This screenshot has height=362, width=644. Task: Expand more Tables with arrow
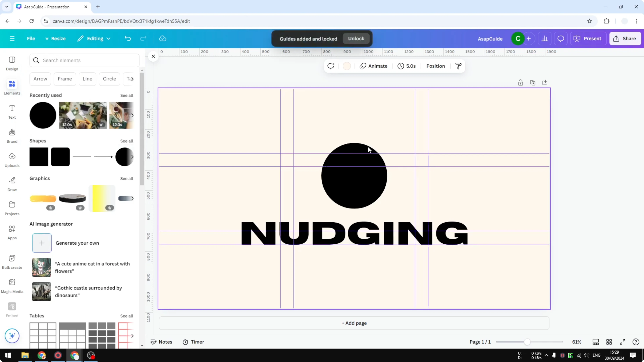pos(132,336)
